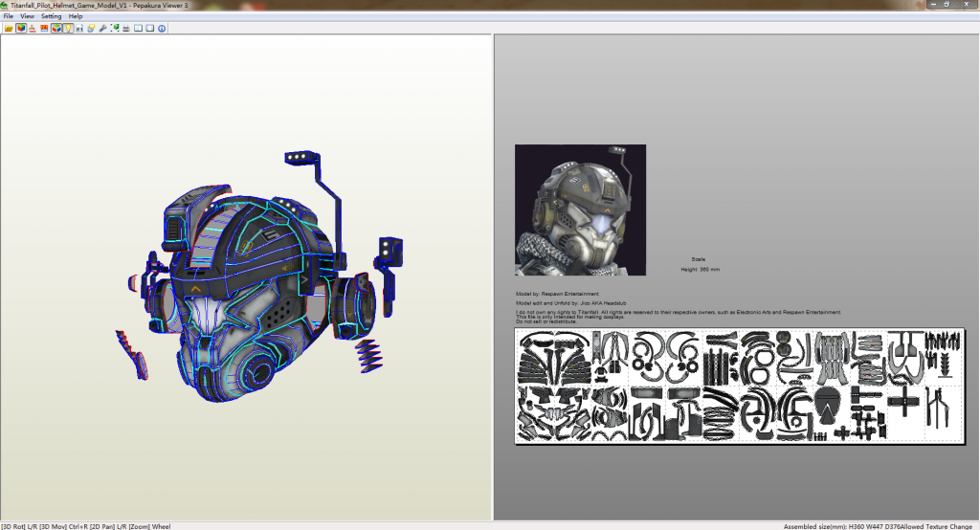The height and width of the screenshot is (530, 980).
Task: Open the Help menu
Action: click(x=76, y=16)
